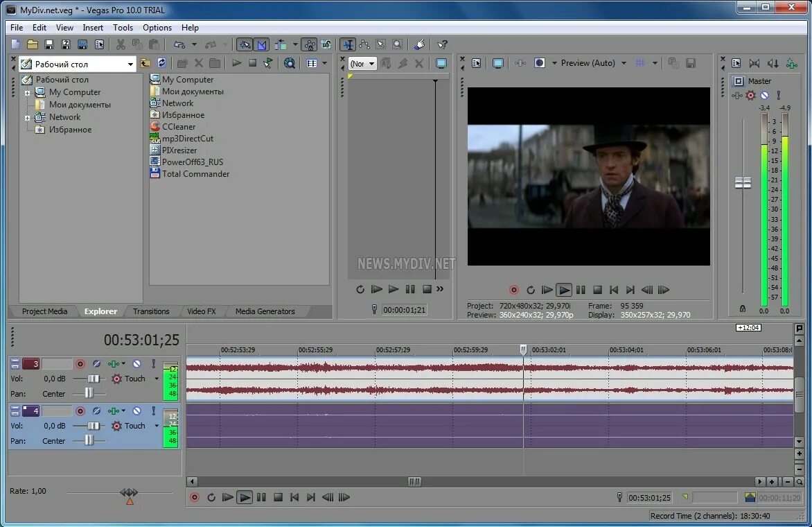Switch to the Media Generators tab
Viewport: 812px width, 527px height.
(265, 311)
